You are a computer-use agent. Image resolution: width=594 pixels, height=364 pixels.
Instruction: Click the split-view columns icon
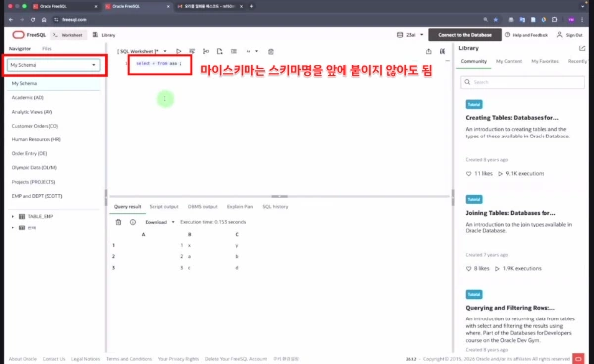[x=443, y=51]
